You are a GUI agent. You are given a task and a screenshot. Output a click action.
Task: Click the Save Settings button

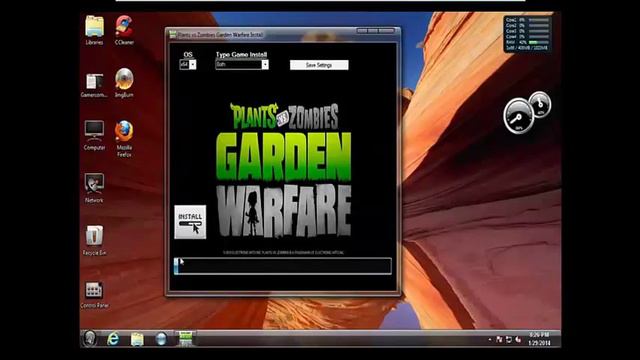click(319, 65)
